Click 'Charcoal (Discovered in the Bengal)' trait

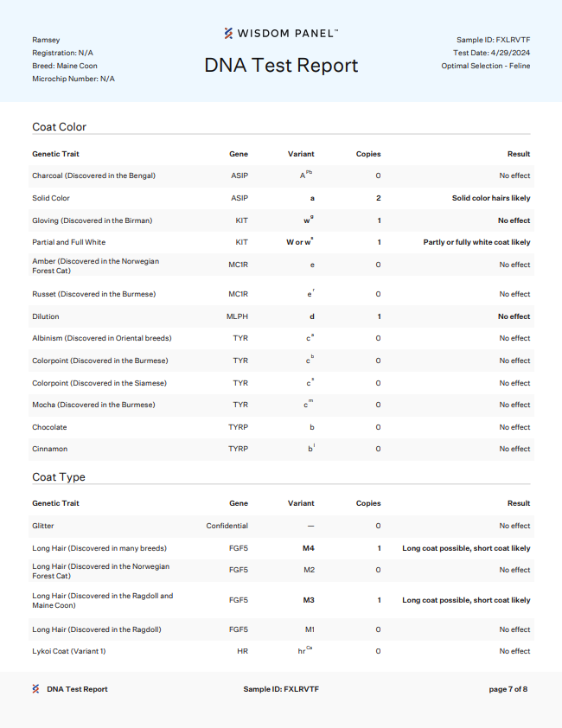click(x=94, y=176)
